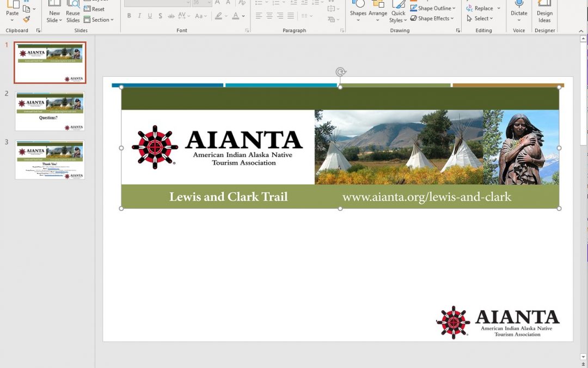This screenshot has height=368, width=588.
Task: Open the Shape Outline dropdown
Action: point(432,8)
